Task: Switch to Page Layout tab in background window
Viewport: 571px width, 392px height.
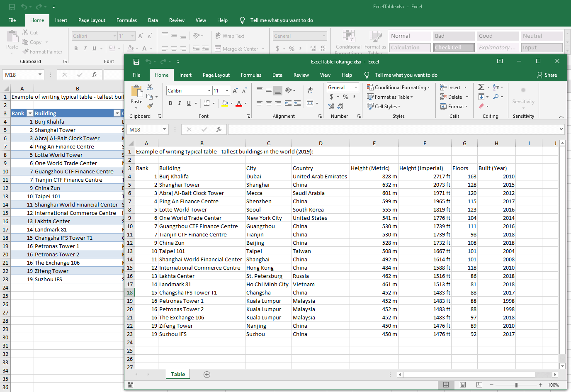Action: (92, 20)
